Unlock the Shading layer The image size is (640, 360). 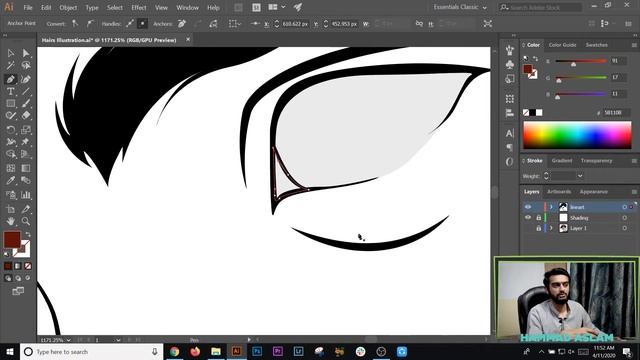[x=538, y=218]
